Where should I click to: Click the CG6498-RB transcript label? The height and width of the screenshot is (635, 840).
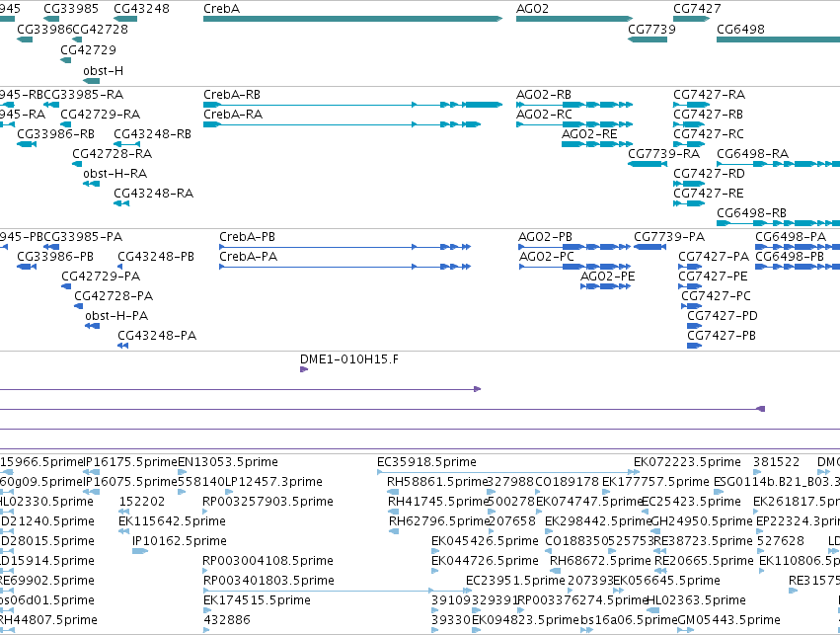point(751,213)
